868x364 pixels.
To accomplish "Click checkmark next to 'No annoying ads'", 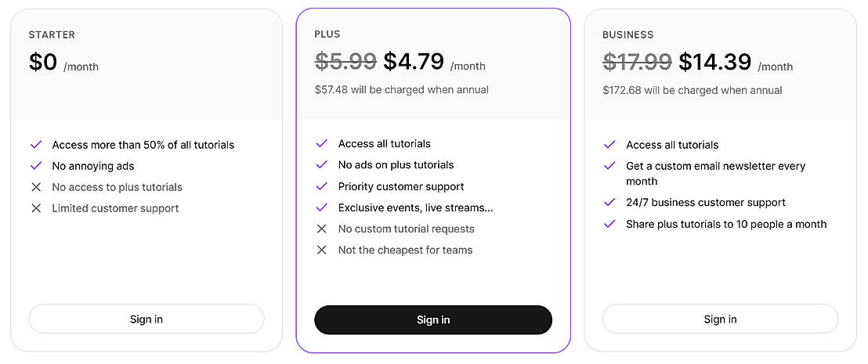I will 35,166.
